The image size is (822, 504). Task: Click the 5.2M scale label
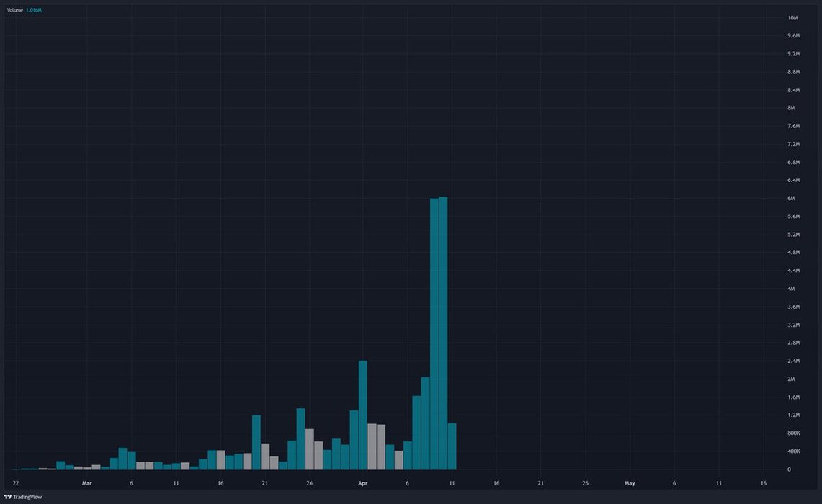pos(794,235)
